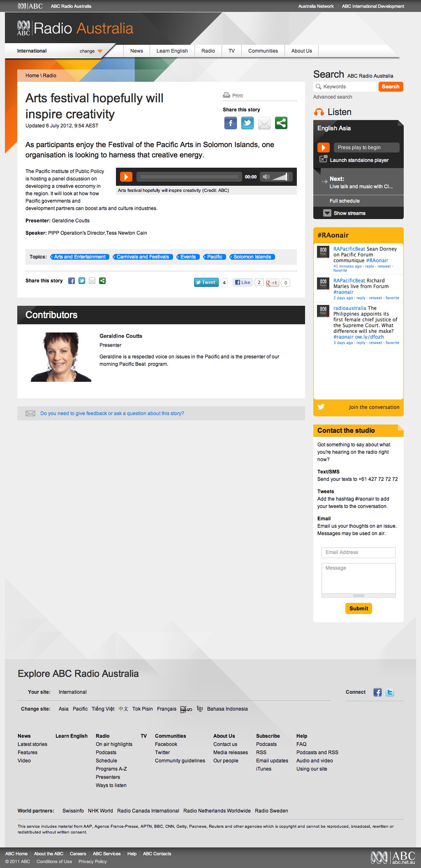Open Radio Netherlands Worldwide partner link
This screenshot has height=868, width=421.
click(x=217, y=811)
